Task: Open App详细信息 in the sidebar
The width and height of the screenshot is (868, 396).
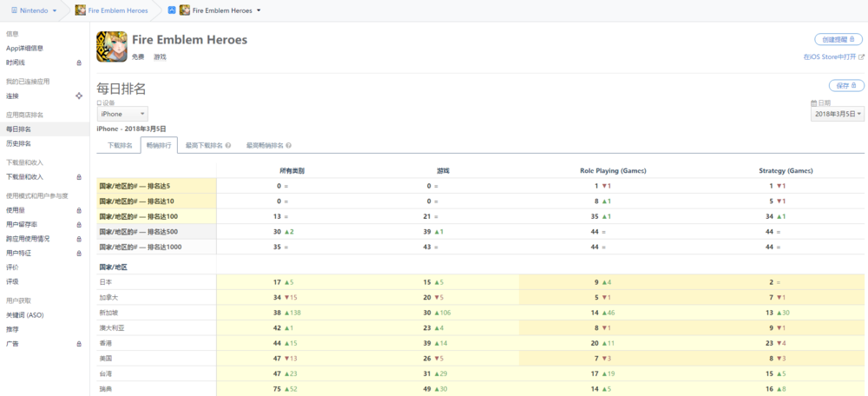Action: (25, 49)
